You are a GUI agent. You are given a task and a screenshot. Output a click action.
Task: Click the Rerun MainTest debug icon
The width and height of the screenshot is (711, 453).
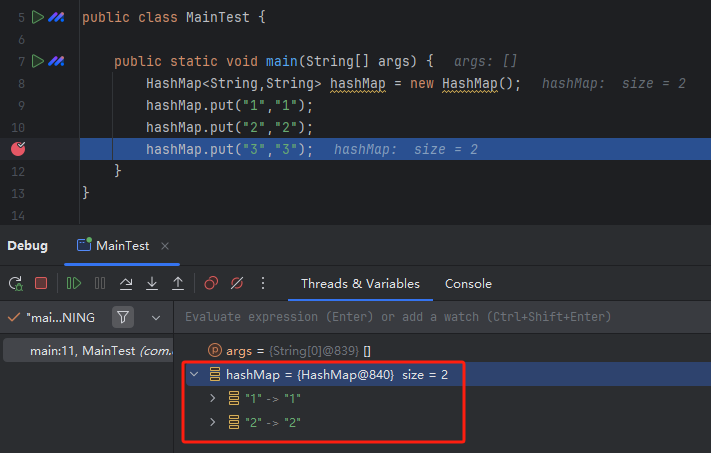(x=16, y=284)
